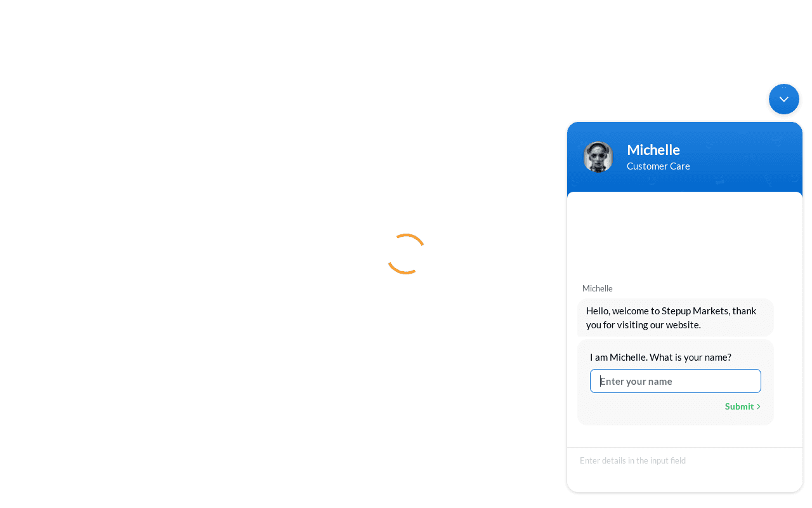Click the blue chat header banner
This screenshot has height=508, width=812.
point(684,157)
